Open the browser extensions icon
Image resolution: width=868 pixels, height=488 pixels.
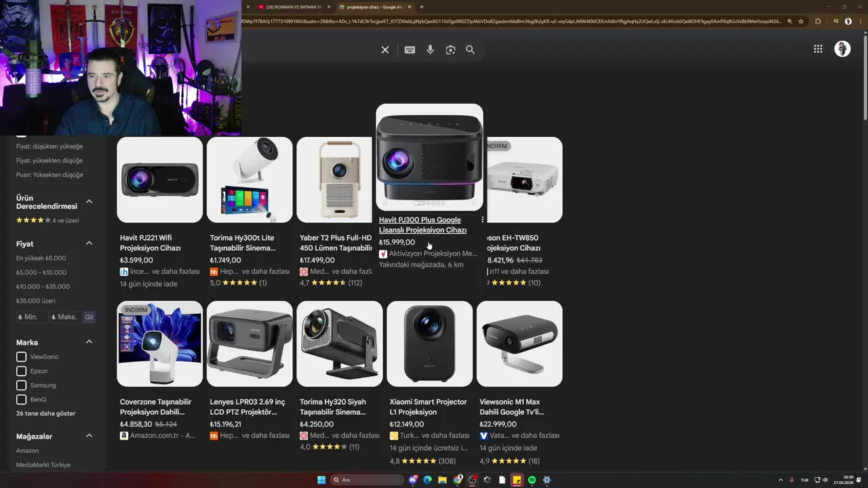(x=818, y=21)
